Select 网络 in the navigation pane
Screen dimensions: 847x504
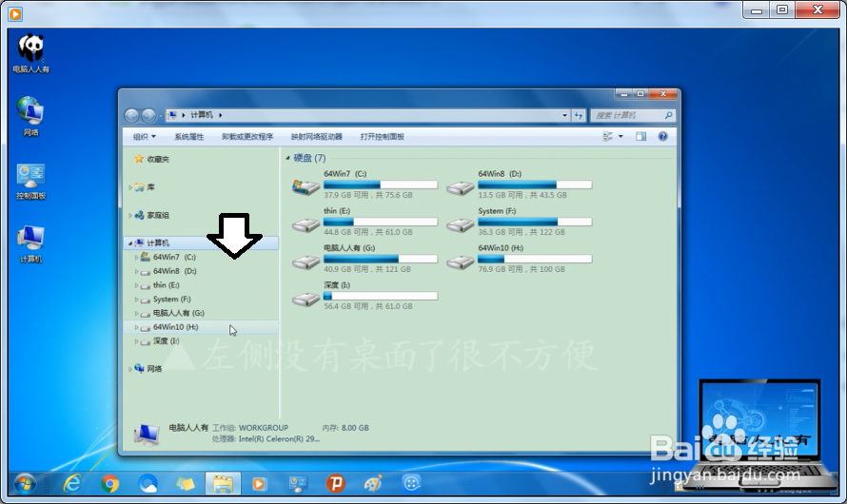point(154,369)
